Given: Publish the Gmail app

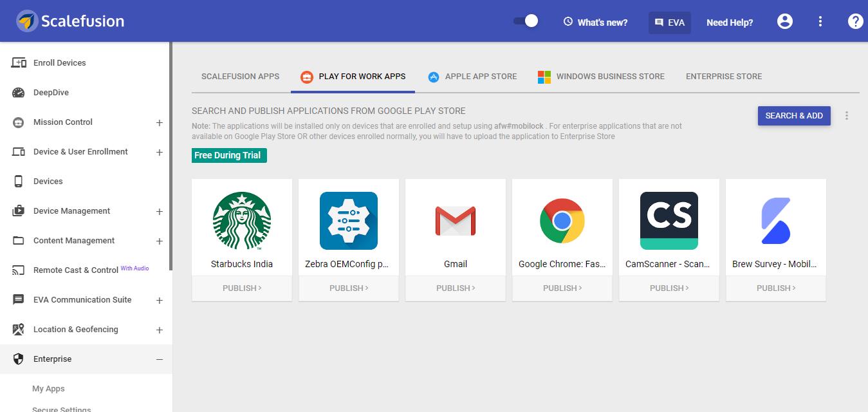Looking at the screenshot, I should click(456, 288).
